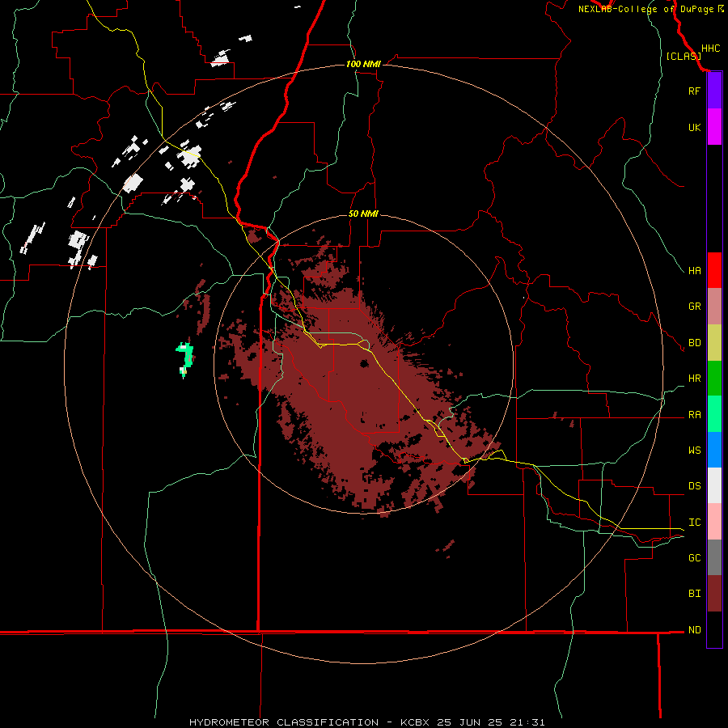Click the HA legend label
Screen dimensions: 728x728
[x=694, y=270]
